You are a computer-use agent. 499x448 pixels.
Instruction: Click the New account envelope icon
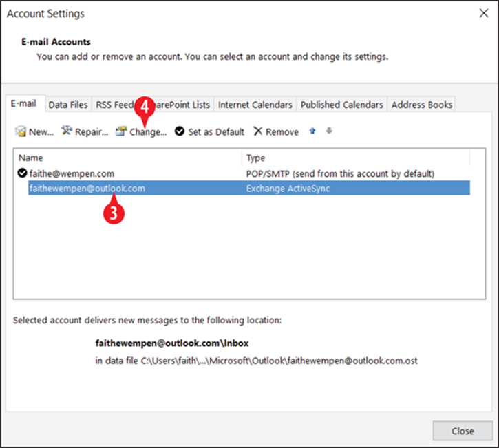(x=21, y=131)
